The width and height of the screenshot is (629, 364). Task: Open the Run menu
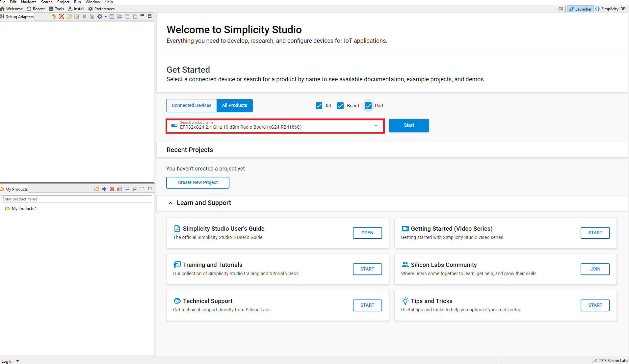(77, 2)
